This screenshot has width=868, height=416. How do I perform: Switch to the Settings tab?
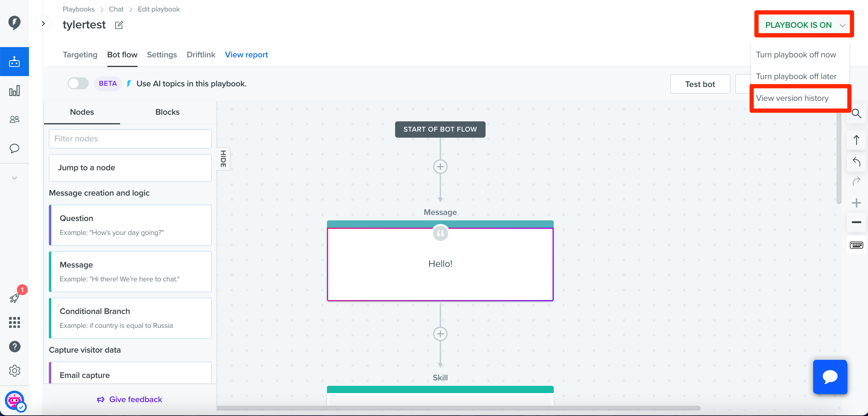tap(162, 55)
